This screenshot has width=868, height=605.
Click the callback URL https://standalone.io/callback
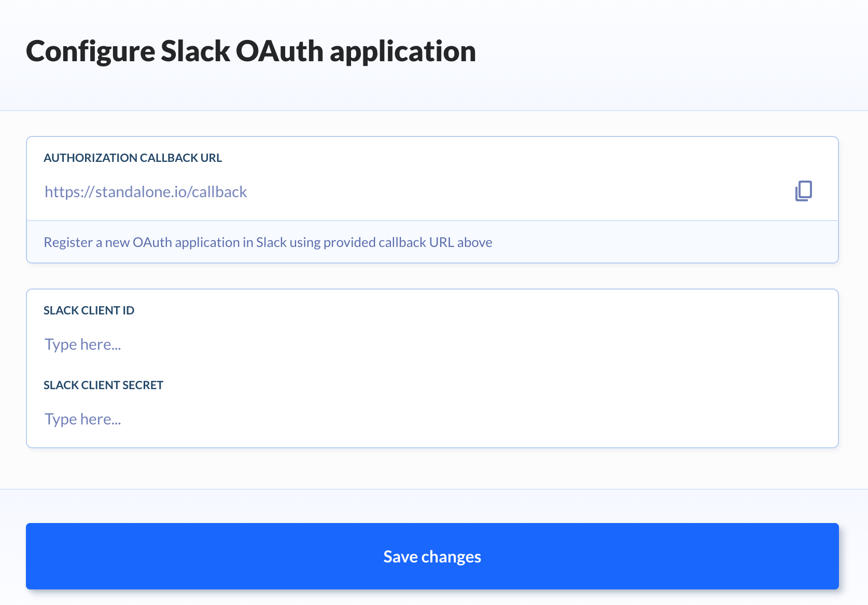click(x=146, y=191)
